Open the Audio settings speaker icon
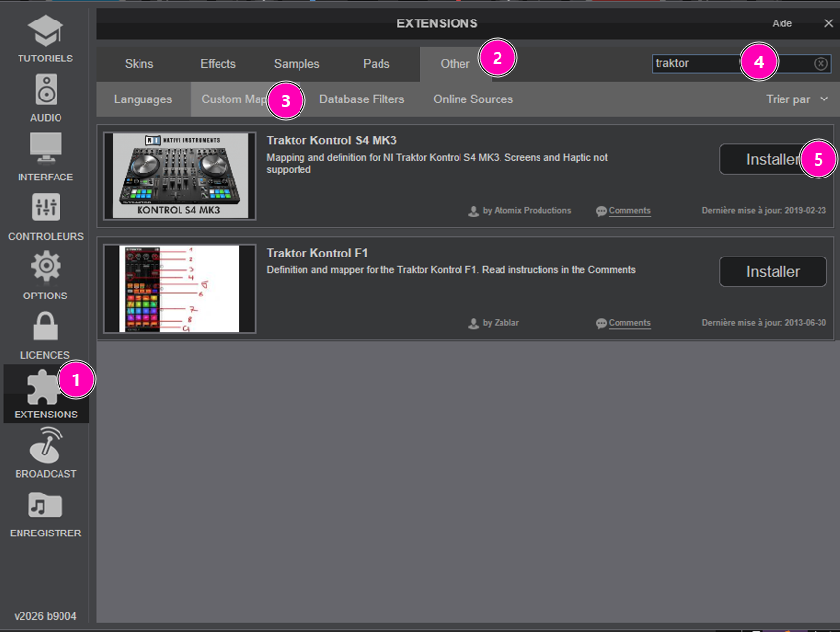Image resolution: width=840 pixels, height=632 pixels. click(x=45, y=91)
